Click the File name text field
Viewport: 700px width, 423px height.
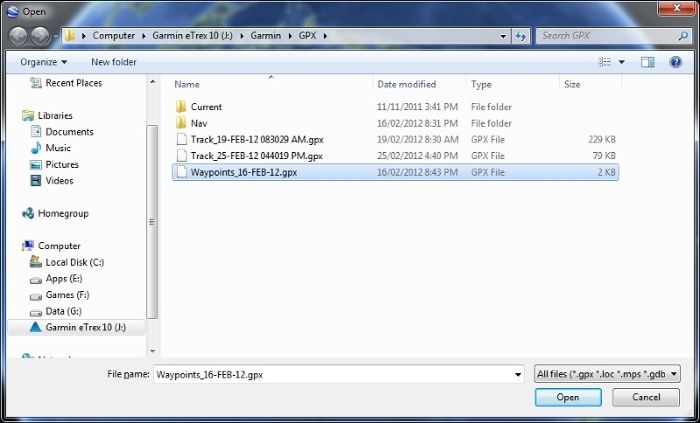tap(333, 374)
